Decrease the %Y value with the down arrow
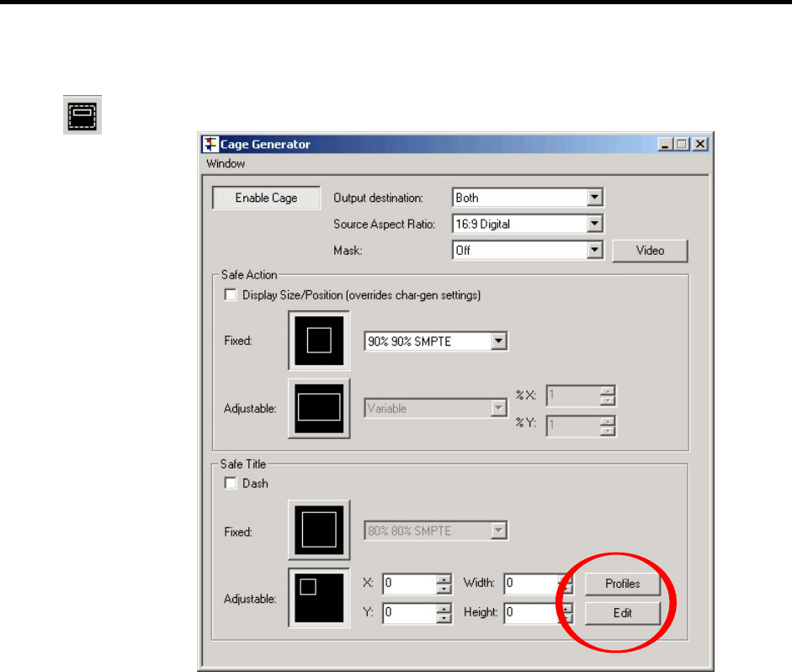This screenshot has width=792, height=672. coord(608,430)
